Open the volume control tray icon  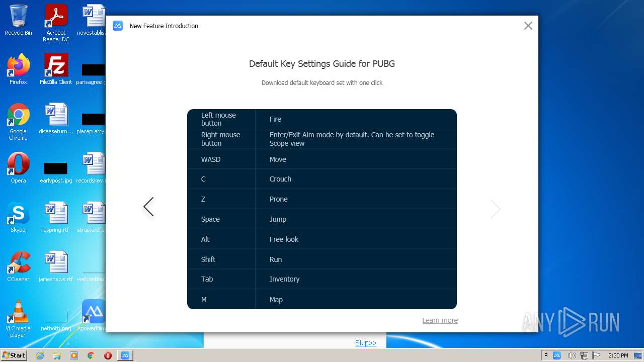pos(571,355)
